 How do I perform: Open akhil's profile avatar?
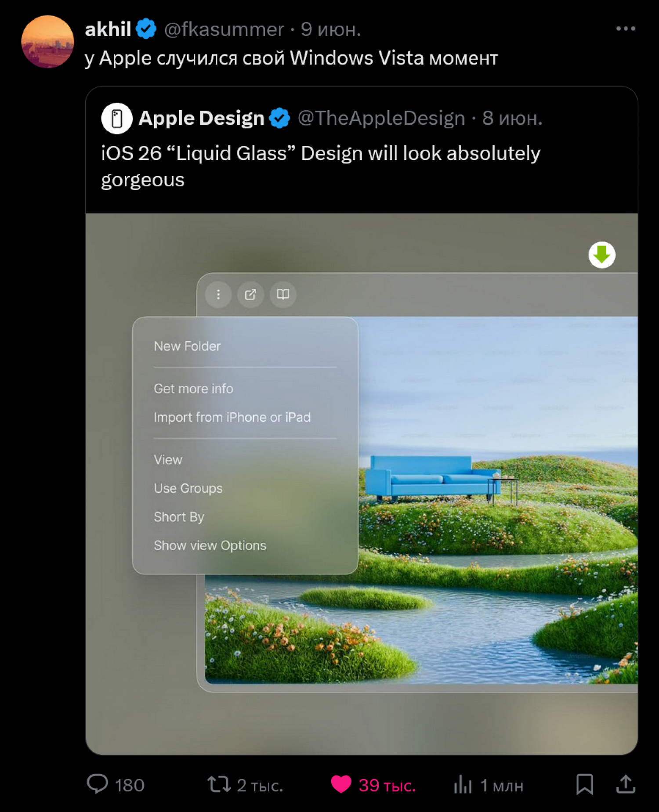[47, 42]
